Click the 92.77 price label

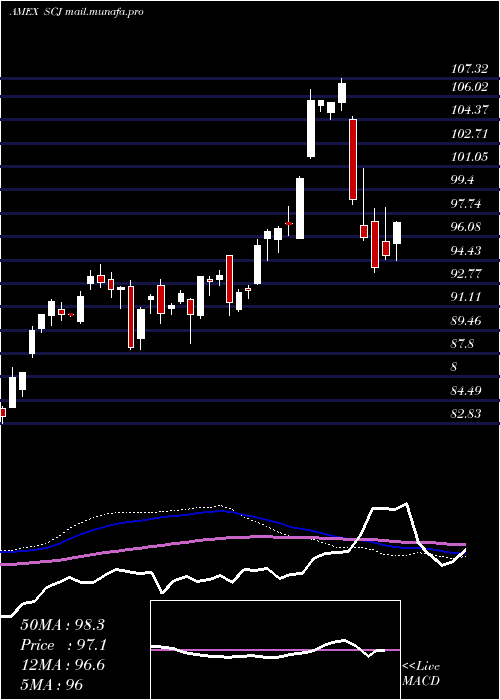[x=466, y=274]
